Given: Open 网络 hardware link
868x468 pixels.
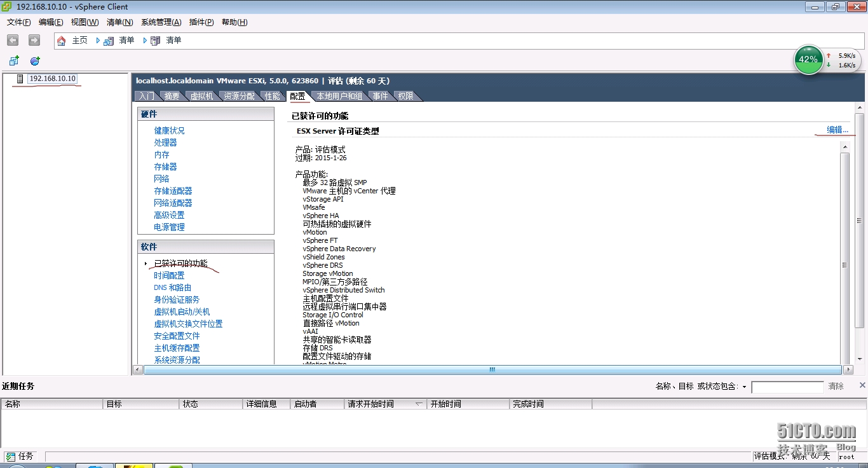Looking at the screenshot, I should pyautogui.click(x=161, y=179).
